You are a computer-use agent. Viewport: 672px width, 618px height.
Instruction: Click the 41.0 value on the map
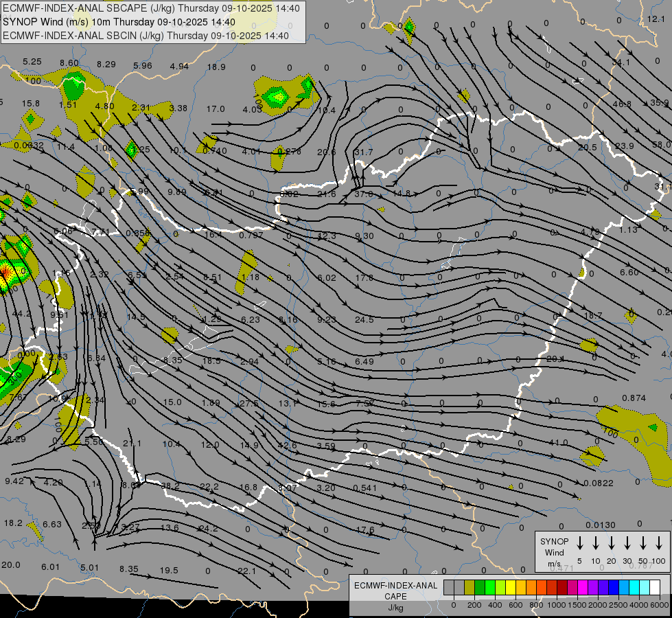tap(559, 443)
